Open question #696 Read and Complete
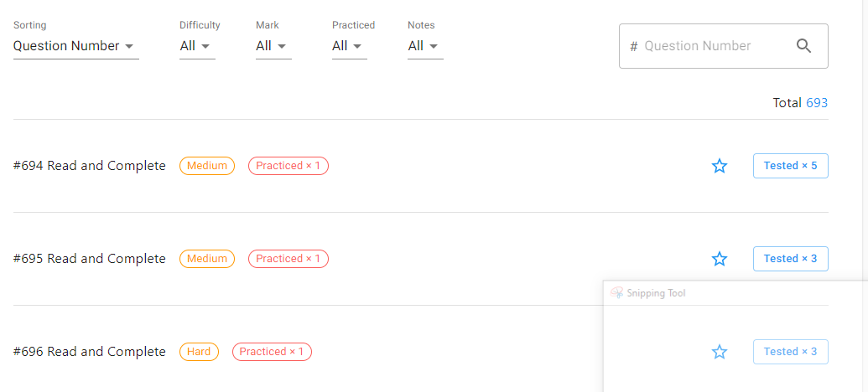The width and height of the screenshot is (868, 392). click(x=90, y=352)
